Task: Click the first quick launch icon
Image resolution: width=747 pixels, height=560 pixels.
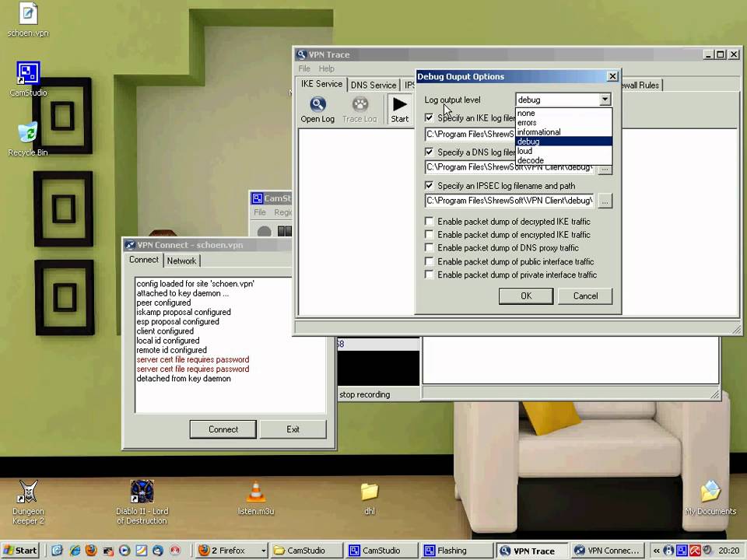Action: 57,551
